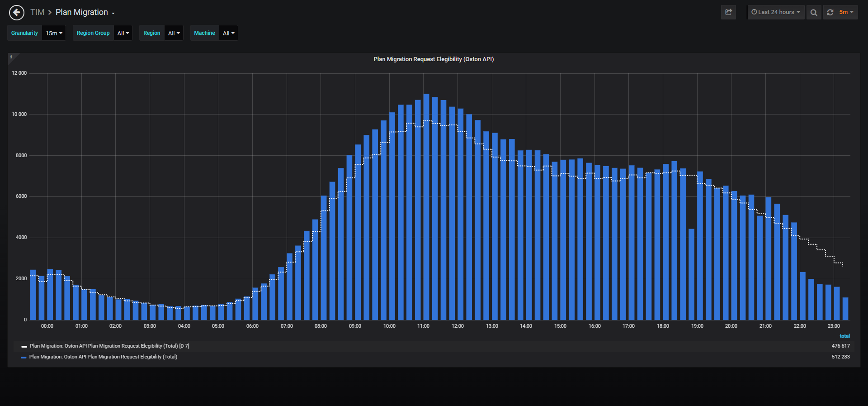Click the zoom out magnifier icon
The height and width of the screenshot is (406, 868).
tap(814, 12)
